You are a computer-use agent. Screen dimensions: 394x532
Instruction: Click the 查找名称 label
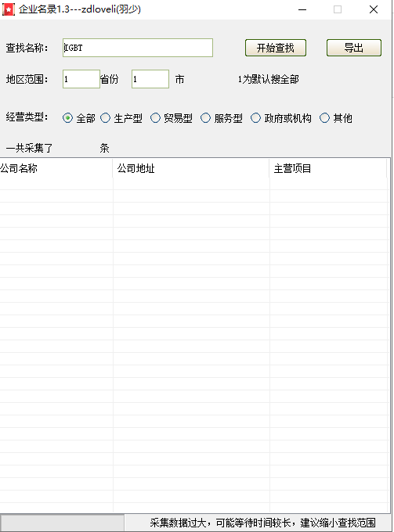pyautogui.click(x=27, y=48)
